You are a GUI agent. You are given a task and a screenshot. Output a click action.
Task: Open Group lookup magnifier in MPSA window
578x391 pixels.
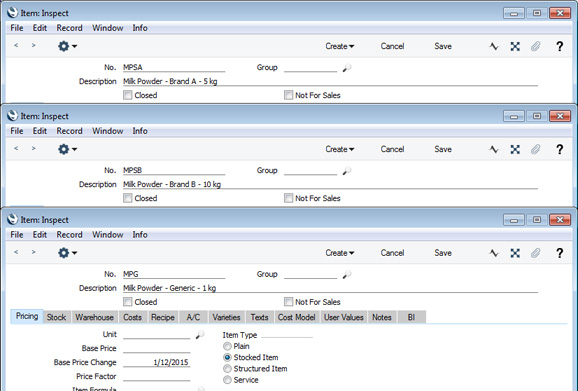point(347,68)
